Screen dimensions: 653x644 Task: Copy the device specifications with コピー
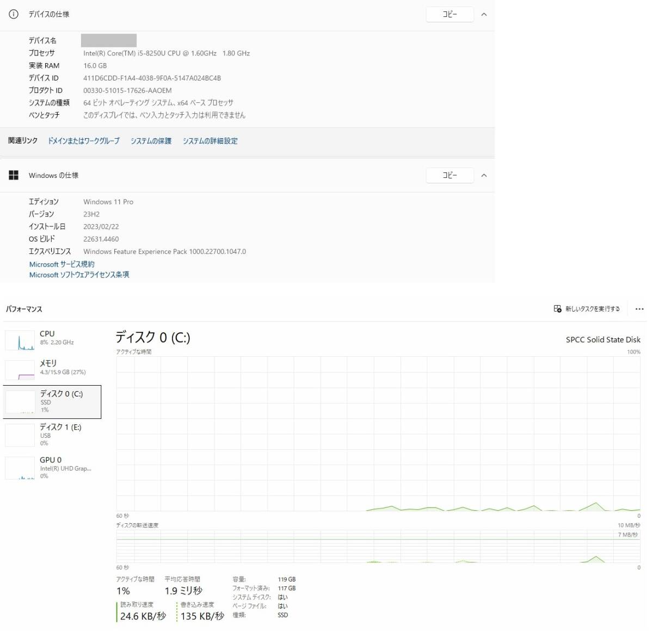(449, 14)
